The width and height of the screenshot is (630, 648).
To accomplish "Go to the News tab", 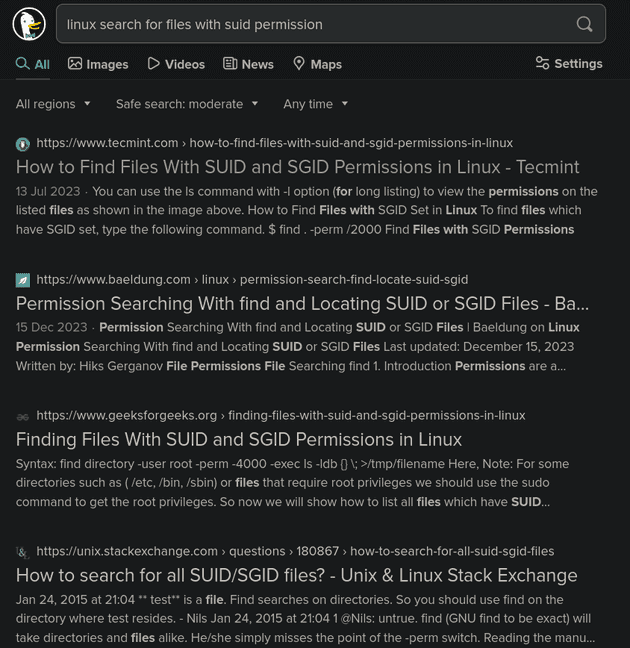I will 248,64.
